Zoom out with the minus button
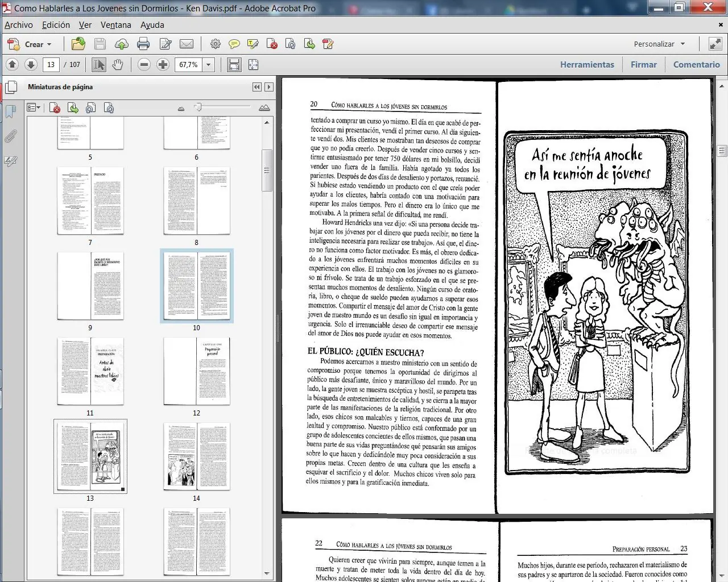Viewport: 728px width, 582px height. click(x=144, y=65)
